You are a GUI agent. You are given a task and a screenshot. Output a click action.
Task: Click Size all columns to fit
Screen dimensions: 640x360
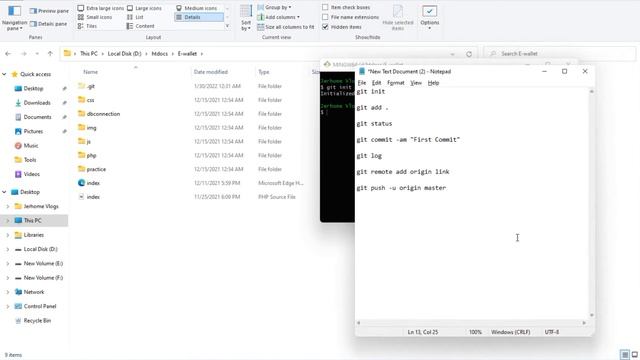click(286, 27)
